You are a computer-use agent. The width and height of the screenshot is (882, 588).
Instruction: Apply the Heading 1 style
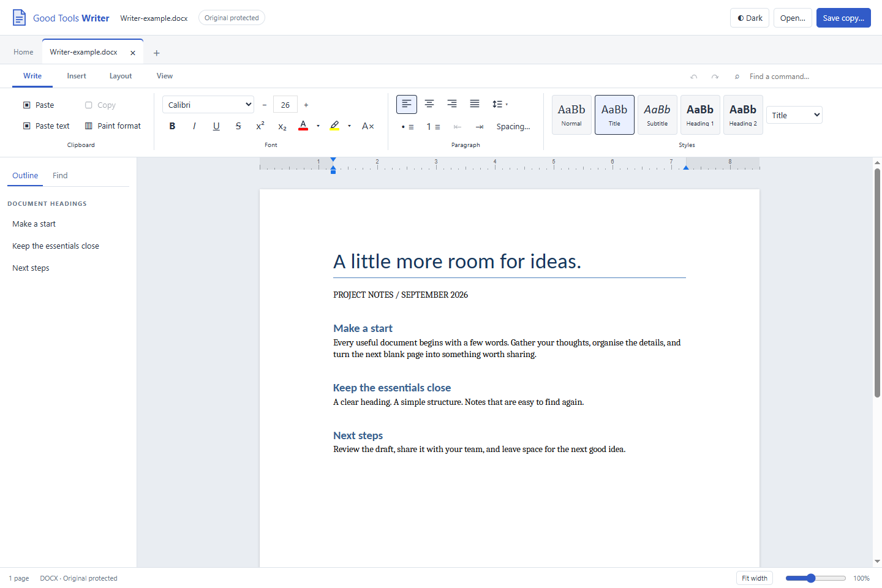point(700,115)
